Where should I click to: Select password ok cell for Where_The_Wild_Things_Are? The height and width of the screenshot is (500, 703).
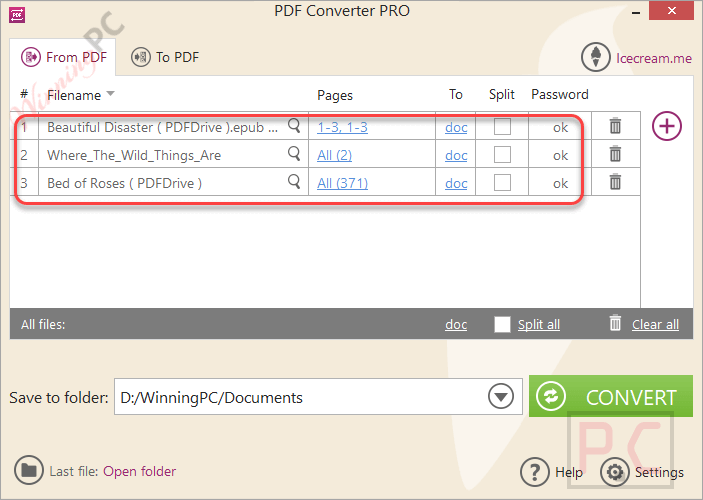560,155
